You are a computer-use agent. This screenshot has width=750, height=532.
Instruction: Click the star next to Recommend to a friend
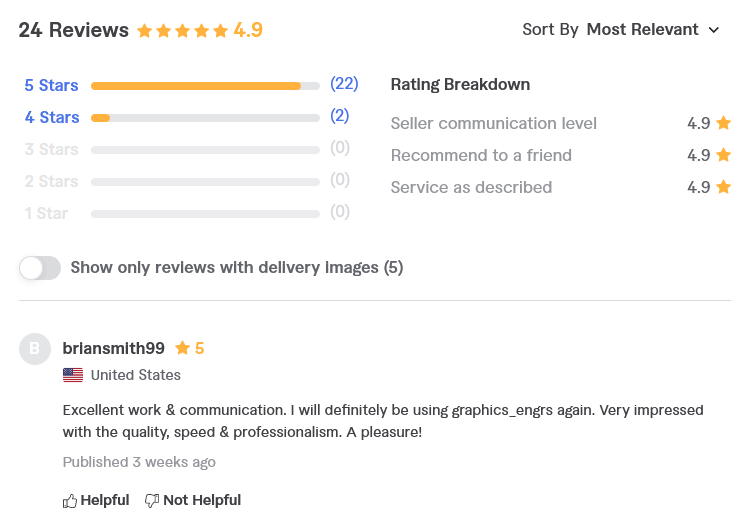[x=724, y=155]
